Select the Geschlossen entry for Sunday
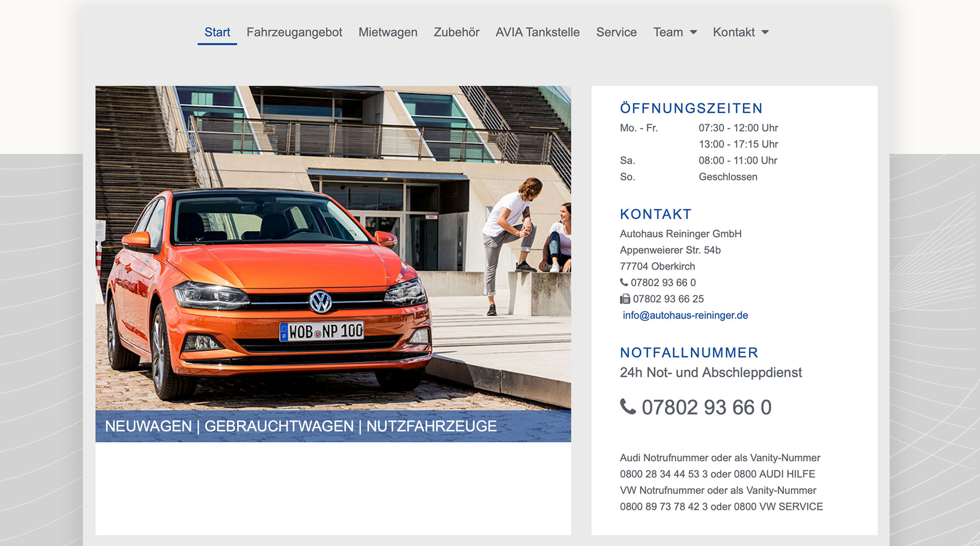The image size is (980, 546). coord(728,177)
